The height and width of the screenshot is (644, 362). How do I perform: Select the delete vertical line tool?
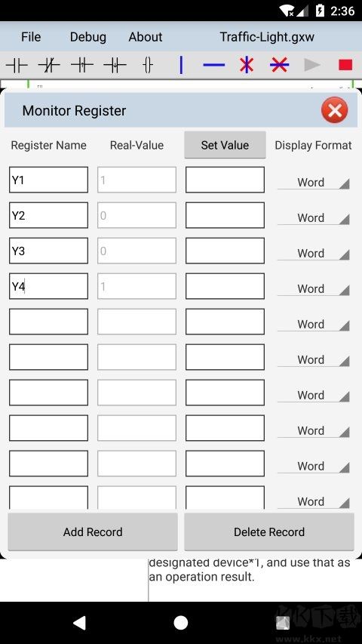coord(247,65)
